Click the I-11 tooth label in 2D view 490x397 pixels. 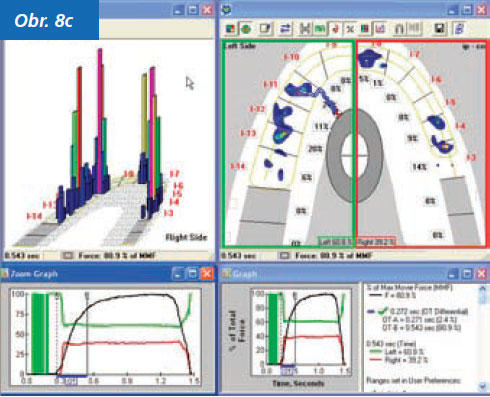(x=271, y=84)
